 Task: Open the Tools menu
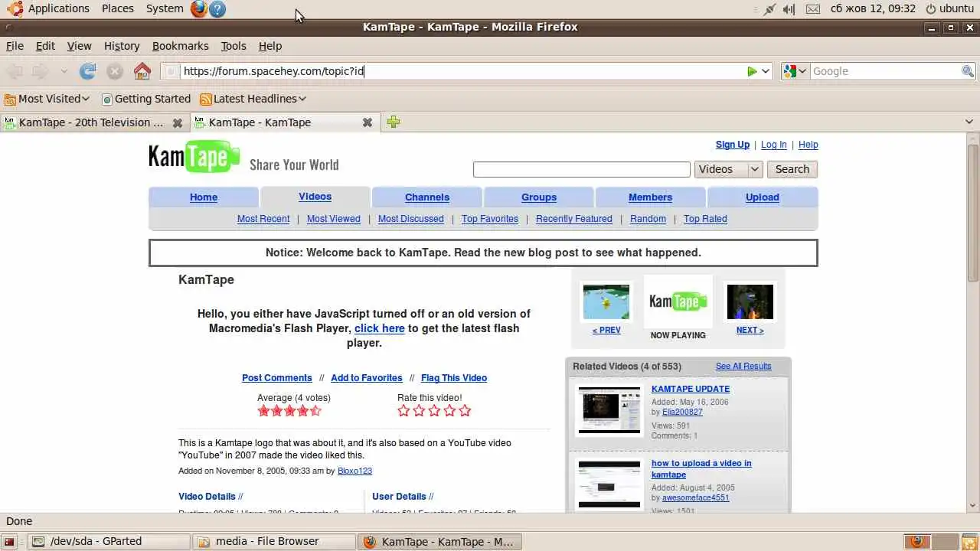pyautogui.click(x=234, y=46)
